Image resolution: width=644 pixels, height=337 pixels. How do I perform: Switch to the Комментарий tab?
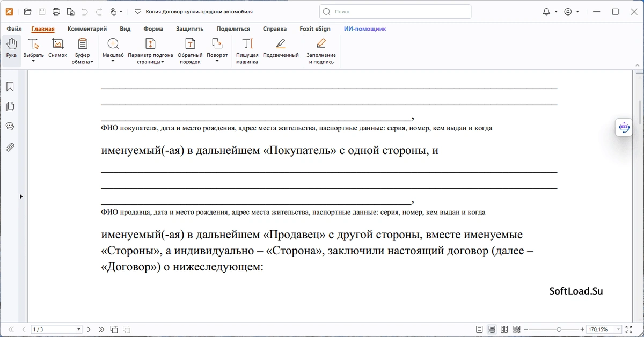pyautogui.click(x=87, y=29)
